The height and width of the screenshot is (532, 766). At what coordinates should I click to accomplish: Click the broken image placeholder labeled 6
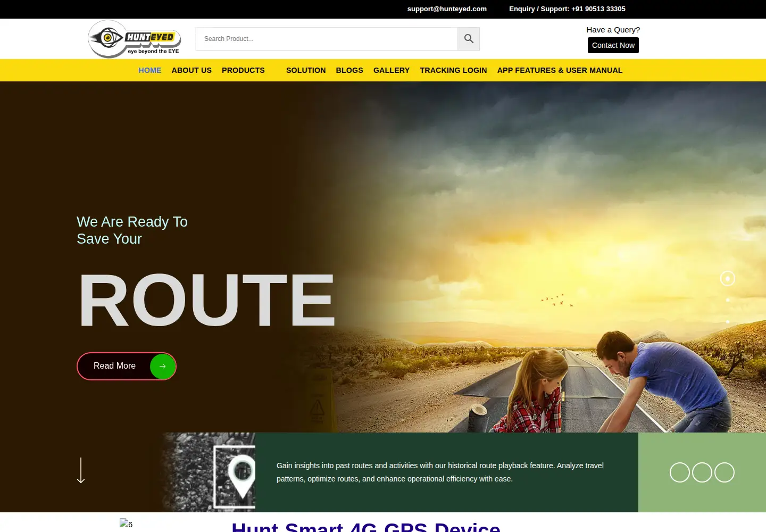[126, 523]
